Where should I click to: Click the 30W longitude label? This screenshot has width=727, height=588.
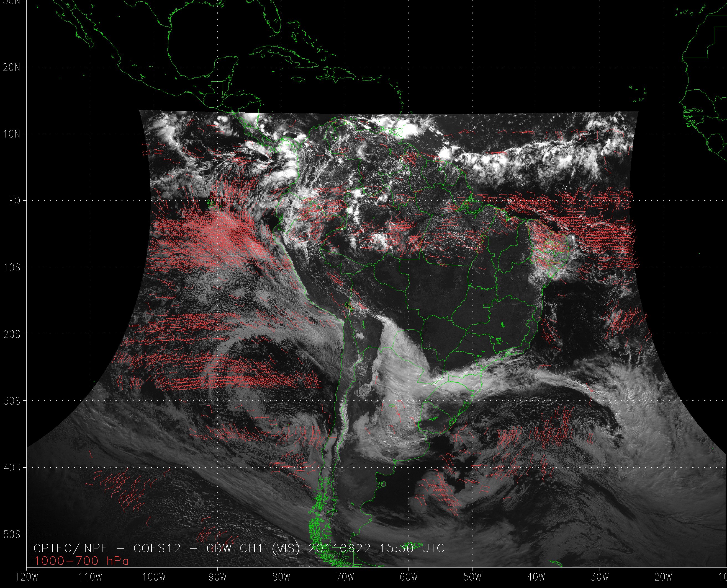pos(600,577)
